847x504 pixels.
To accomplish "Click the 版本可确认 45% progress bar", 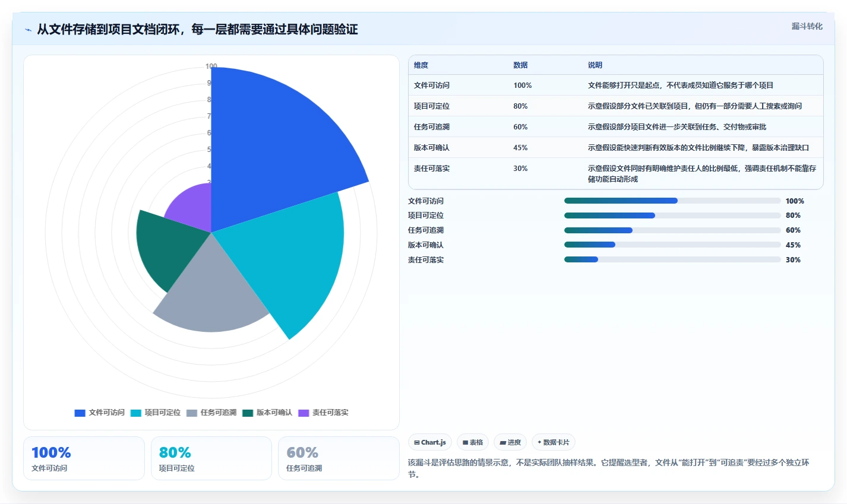I will [672, 245].
